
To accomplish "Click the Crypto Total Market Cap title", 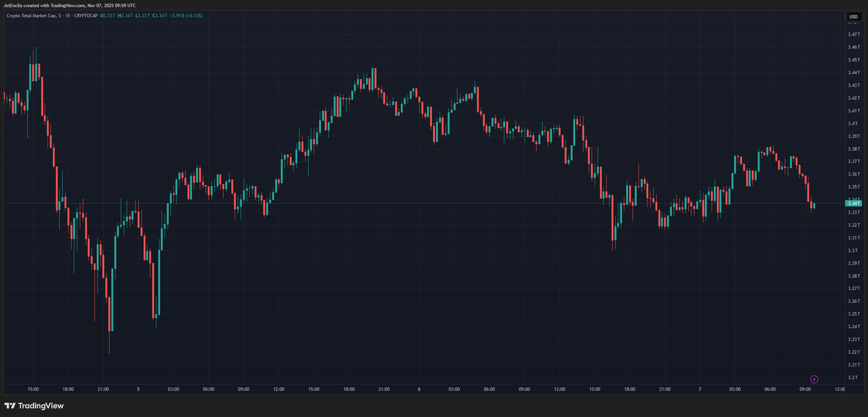I will click(31, 16).
